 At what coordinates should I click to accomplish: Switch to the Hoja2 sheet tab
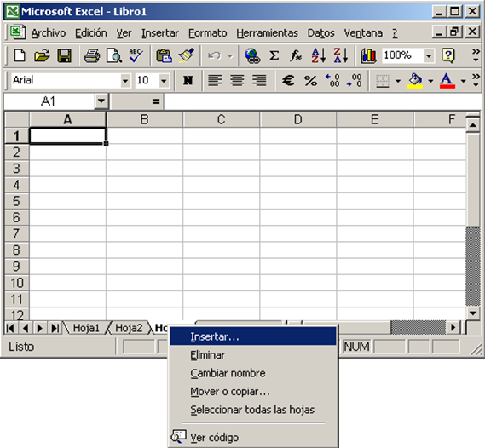point(129,328)
